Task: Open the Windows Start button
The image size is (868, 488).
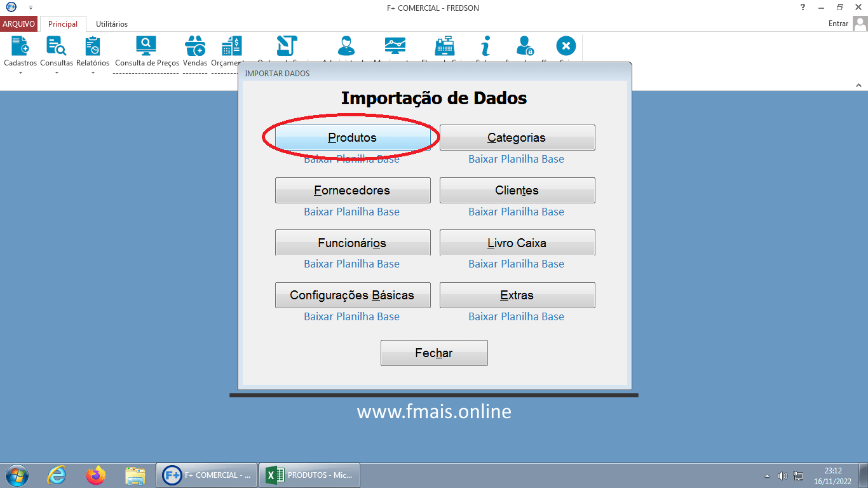Action: [16, 475]
